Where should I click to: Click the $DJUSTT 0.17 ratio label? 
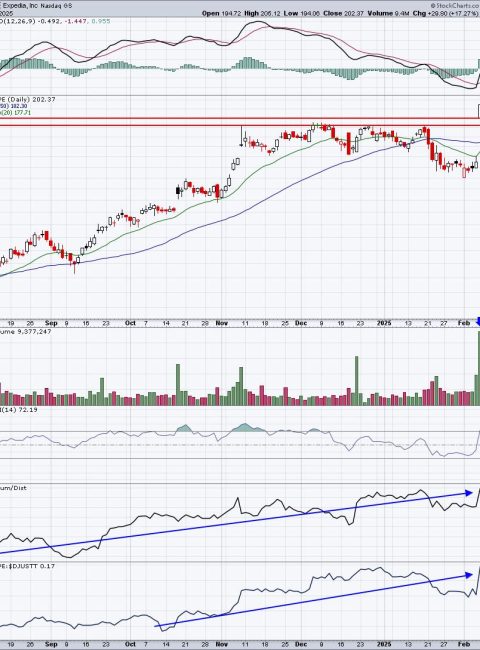(32, 566)
